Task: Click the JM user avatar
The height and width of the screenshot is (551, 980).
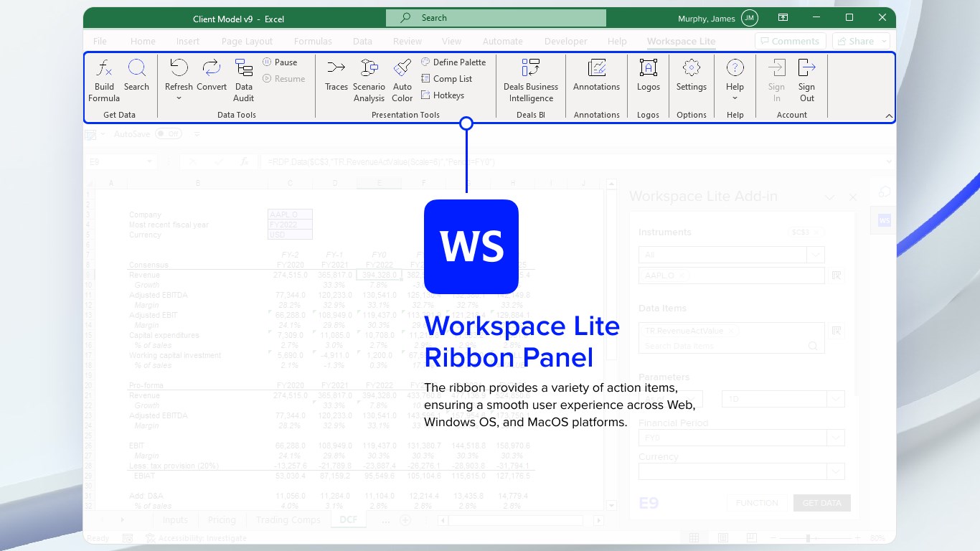Action: pyautogui.click(x=749, y=18)
